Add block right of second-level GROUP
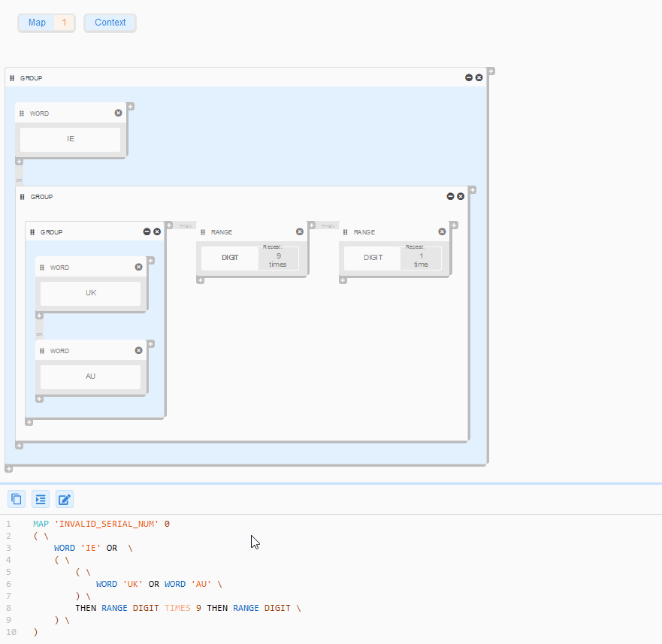 click(473, 190)
